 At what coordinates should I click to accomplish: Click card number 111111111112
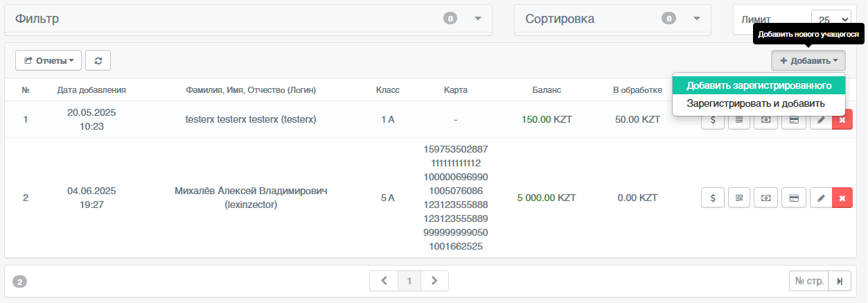point(456,163)
